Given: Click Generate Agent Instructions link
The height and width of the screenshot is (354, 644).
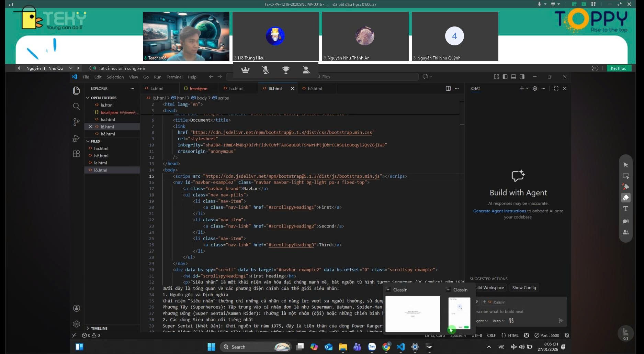Looking at the screenshot, I should coord(499,211).
